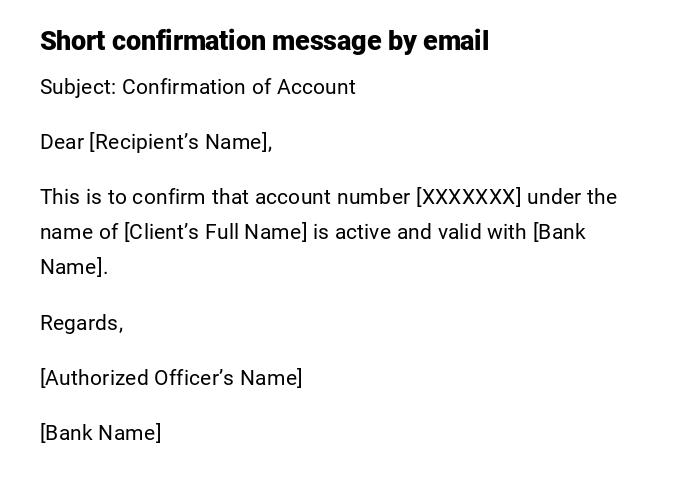Screen dimensions: 700x495
Task: Click the "Regards," closing line
Action: click(82, 323)
